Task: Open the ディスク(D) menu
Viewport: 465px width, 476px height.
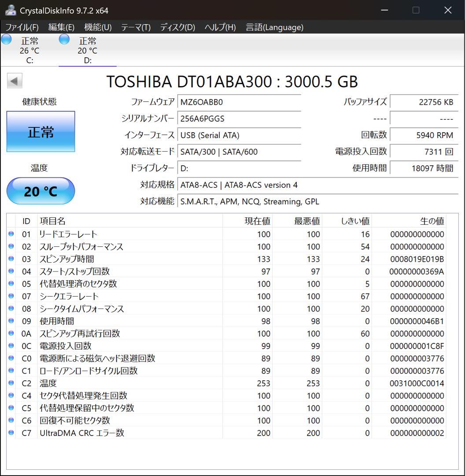Action: coord(177,27)
